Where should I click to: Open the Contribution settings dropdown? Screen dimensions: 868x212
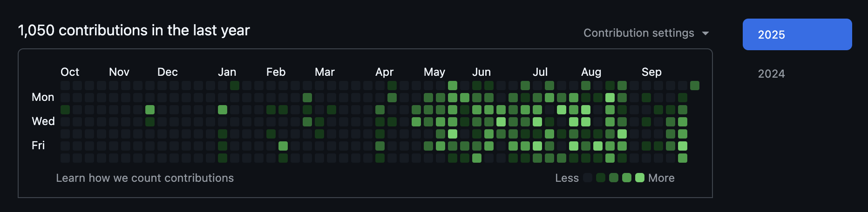(x=638, y=33)
